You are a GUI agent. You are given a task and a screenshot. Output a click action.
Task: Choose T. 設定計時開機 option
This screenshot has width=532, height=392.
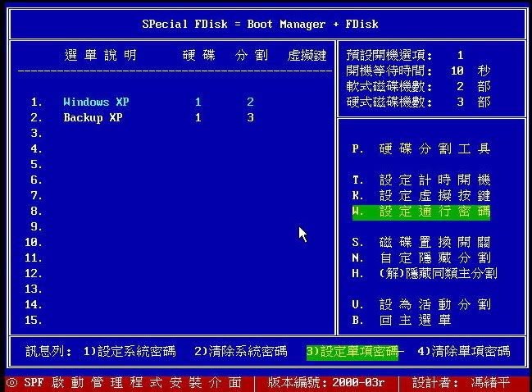pos(421,180)
